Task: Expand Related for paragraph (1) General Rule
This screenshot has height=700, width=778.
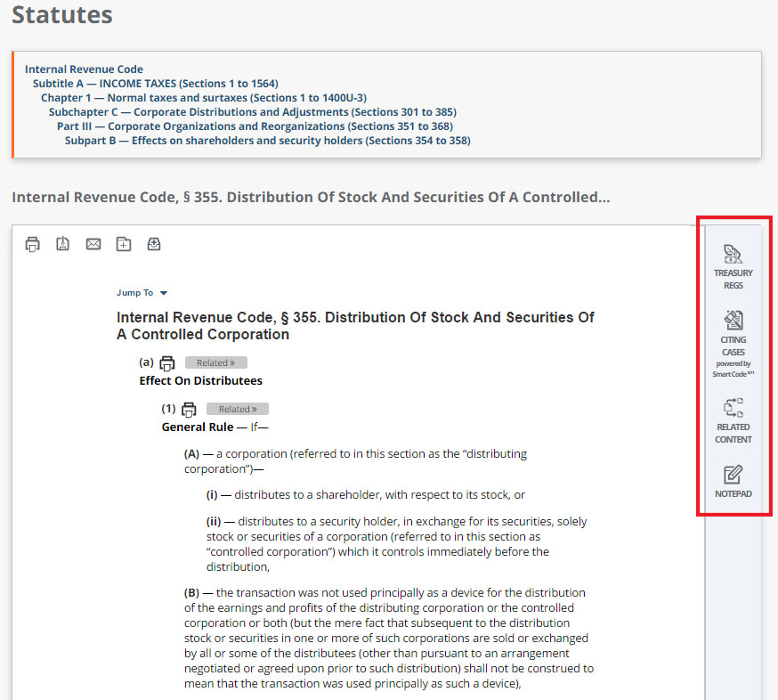Action: (x=237, y=410)
